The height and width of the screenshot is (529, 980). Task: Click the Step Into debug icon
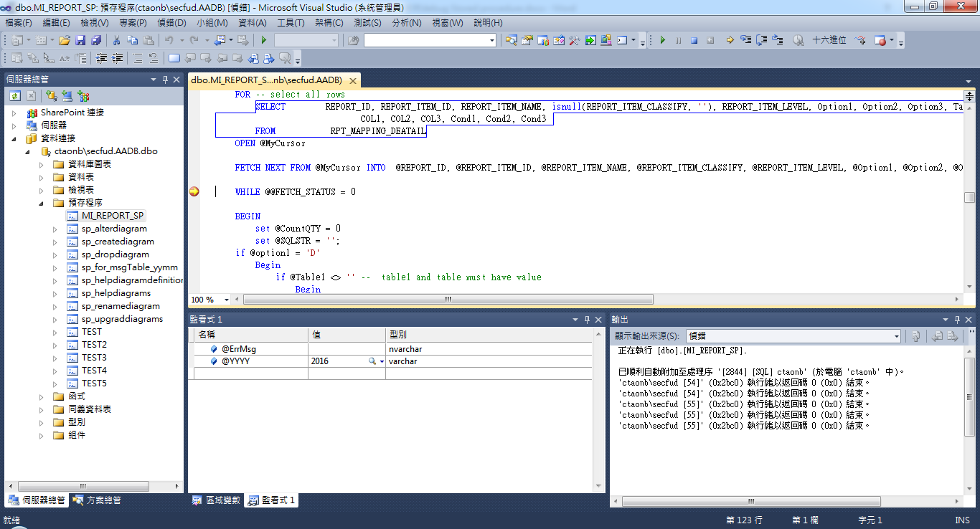(746, 40)
